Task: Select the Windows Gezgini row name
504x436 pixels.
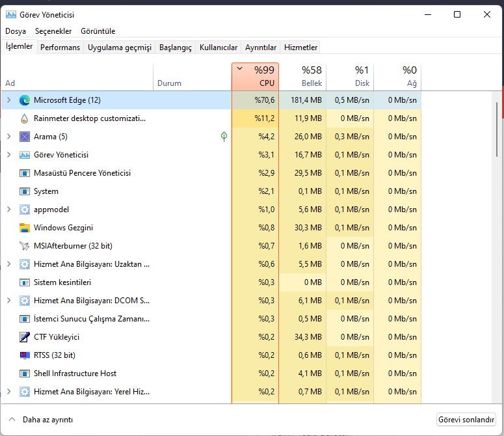Action: coord(63,228)
